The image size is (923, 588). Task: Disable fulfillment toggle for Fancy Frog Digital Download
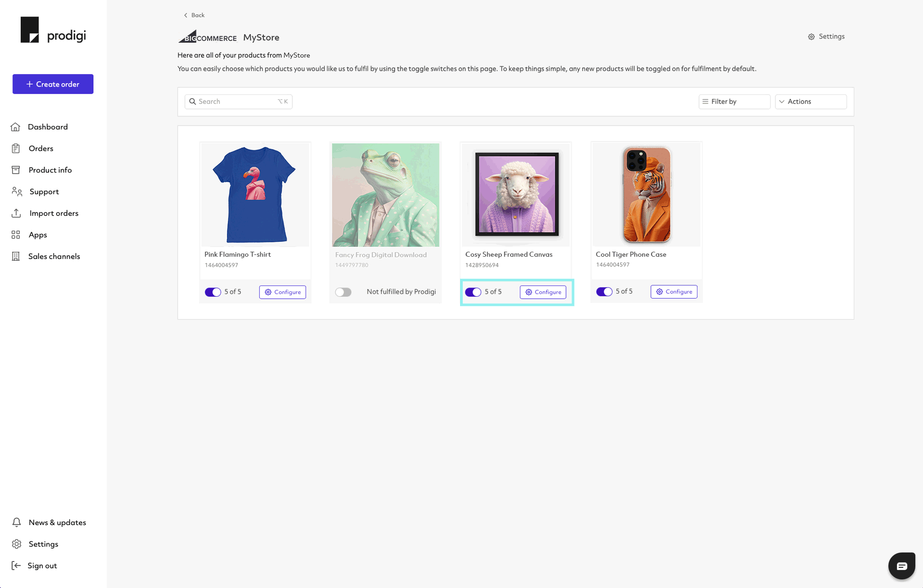(x=342, y=291)
